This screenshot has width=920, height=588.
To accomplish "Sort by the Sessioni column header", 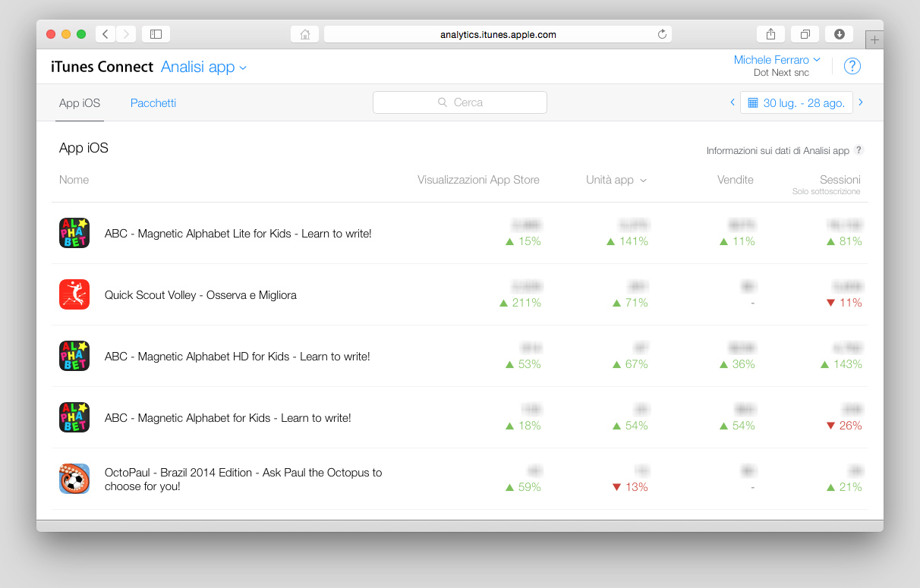I will tap(840, 180).
